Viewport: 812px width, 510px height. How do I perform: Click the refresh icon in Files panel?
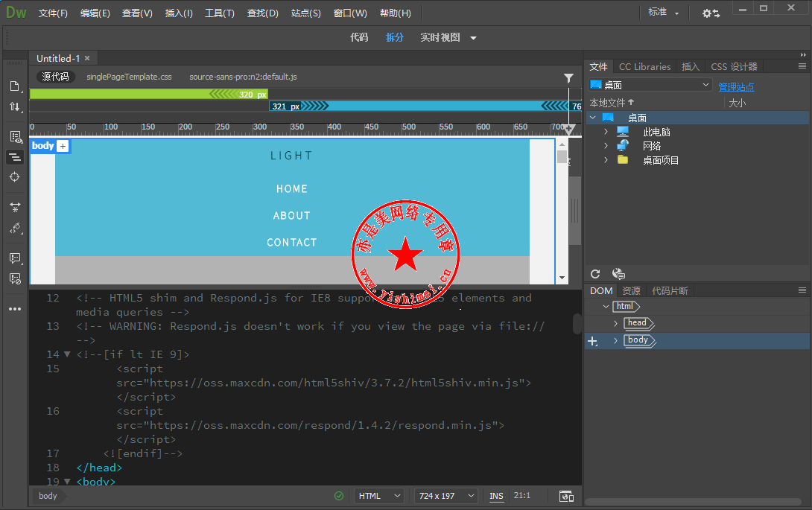pos(595,274)
